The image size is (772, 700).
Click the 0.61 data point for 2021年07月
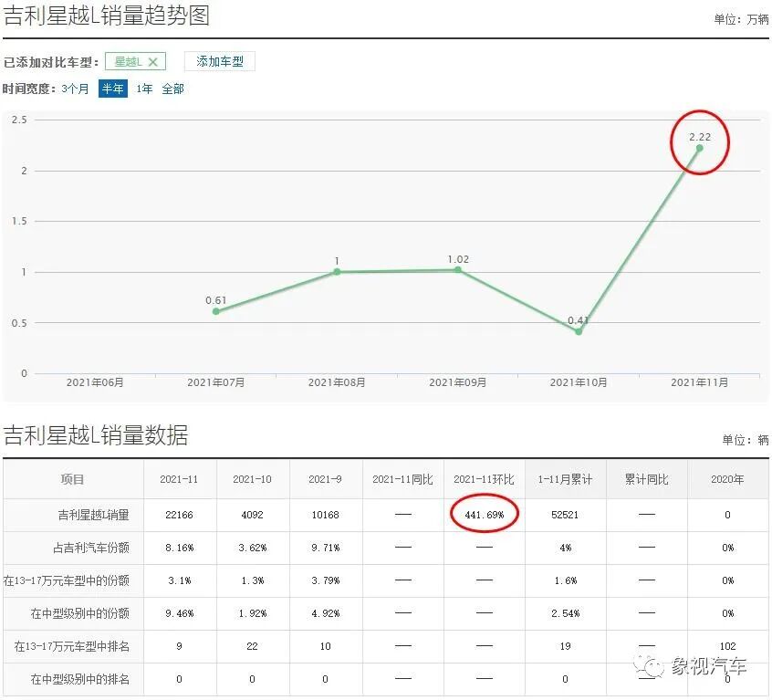(x=215, y=311)
